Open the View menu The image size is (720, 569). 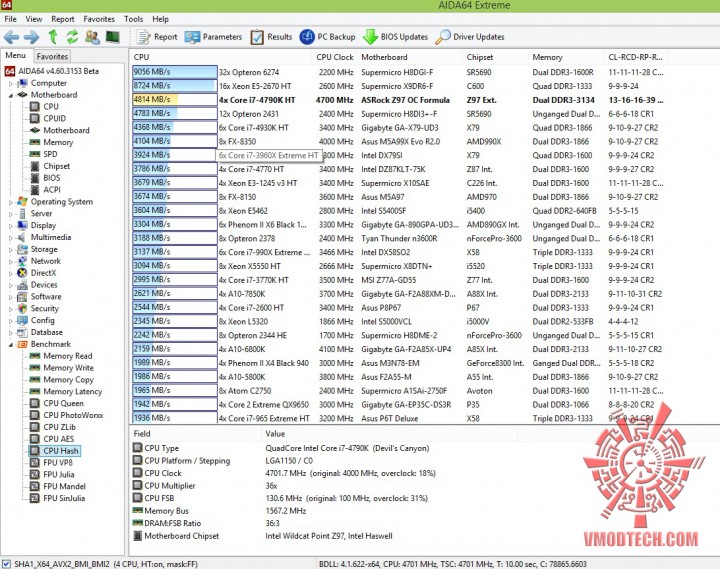click(34, 19)
